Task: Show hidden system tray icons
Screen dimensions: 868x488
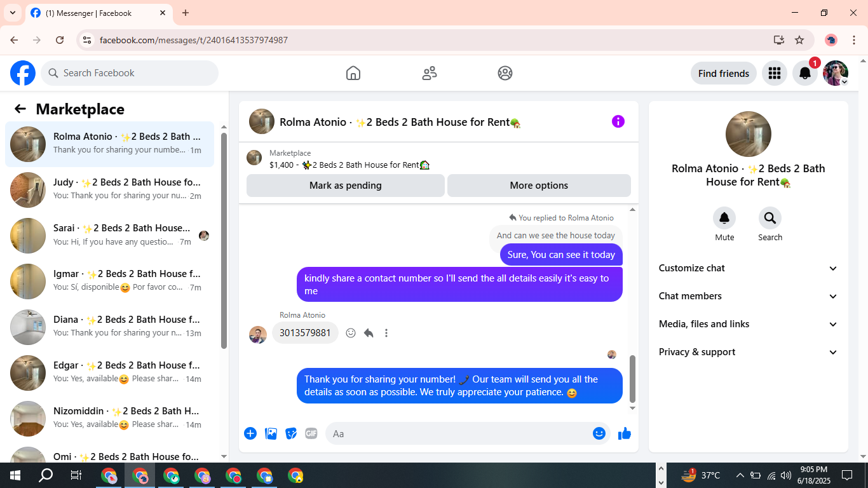Action: click(740, 475)
